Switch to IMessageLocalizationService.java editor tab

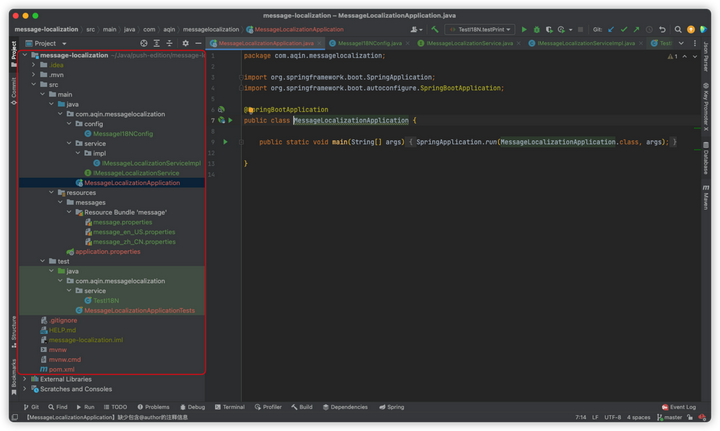469,43
